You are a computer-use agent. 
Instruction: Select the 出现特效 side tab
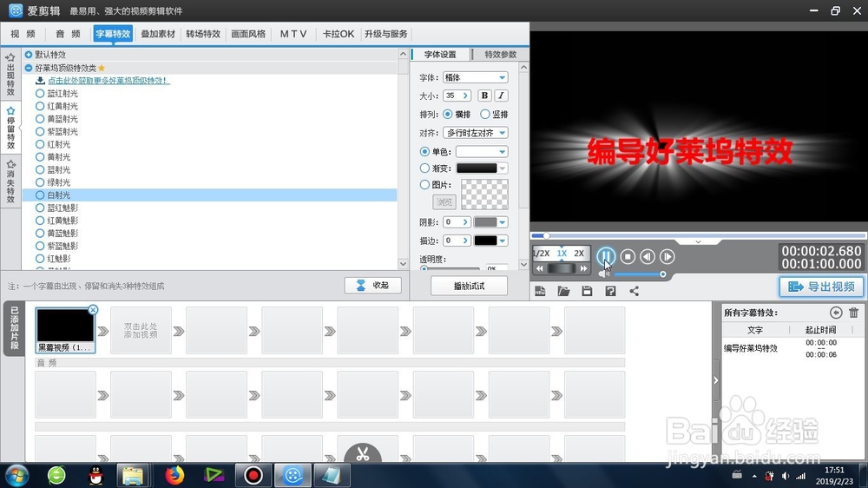(x=10, y=75)
